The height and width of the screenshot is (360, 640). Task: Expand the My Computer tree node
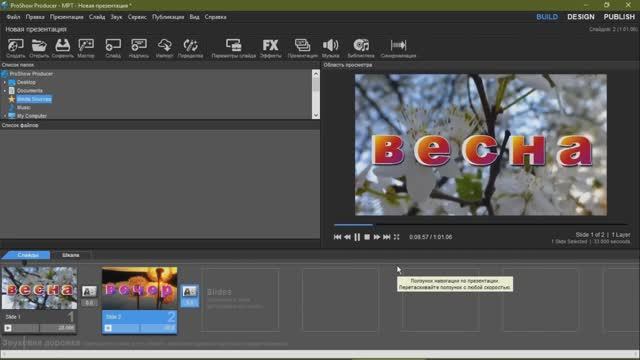point(5,116)
